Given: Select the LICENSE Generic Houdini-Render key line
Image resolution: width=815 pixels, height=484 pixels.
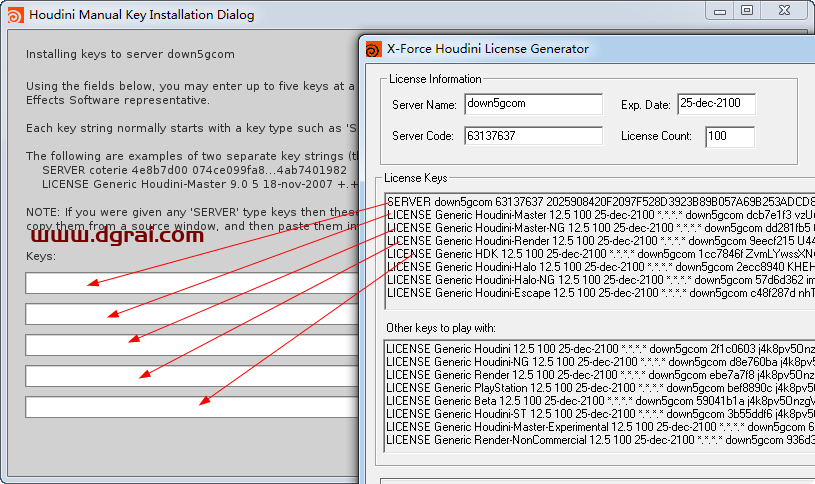Looking at the screenshot, I should click(x=600, y=241).
